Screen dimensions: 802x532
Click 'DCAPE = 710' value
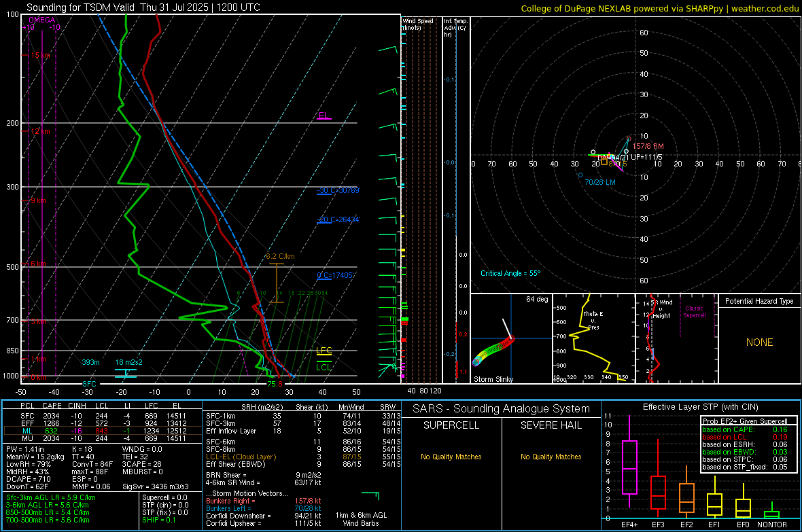coord(28,479)
